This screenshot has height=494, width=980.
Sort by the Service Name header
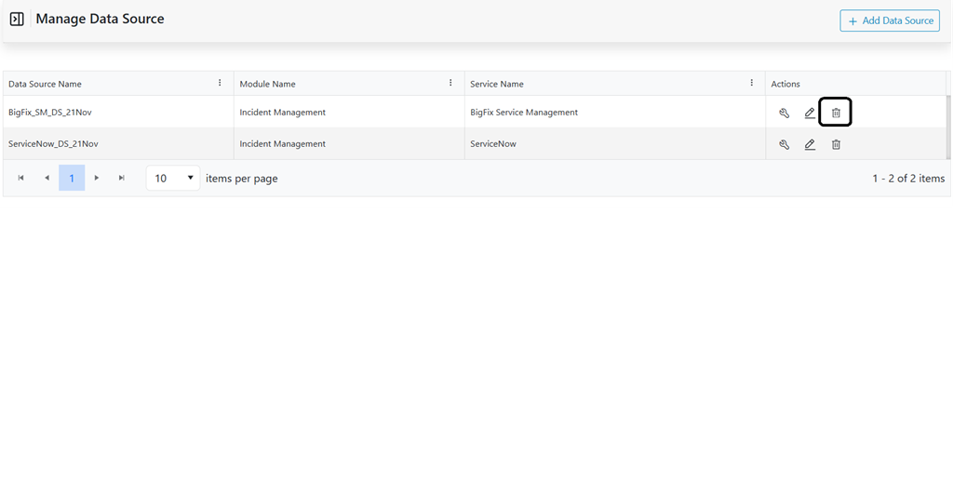(x=497, y=84)
